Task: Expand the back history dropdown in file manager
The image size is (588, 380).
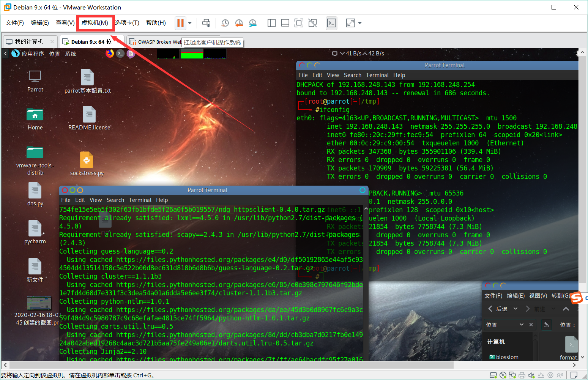Action: pos(515,309)
